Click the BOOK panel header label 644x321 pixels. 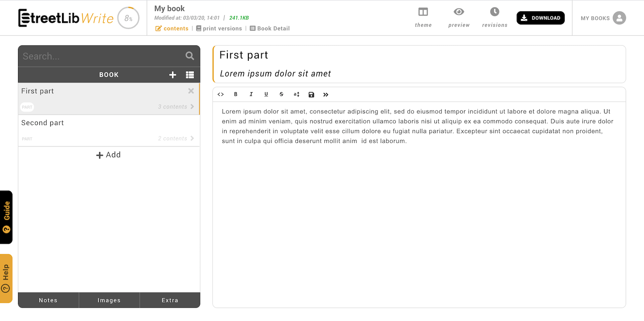tap(109, 75)
